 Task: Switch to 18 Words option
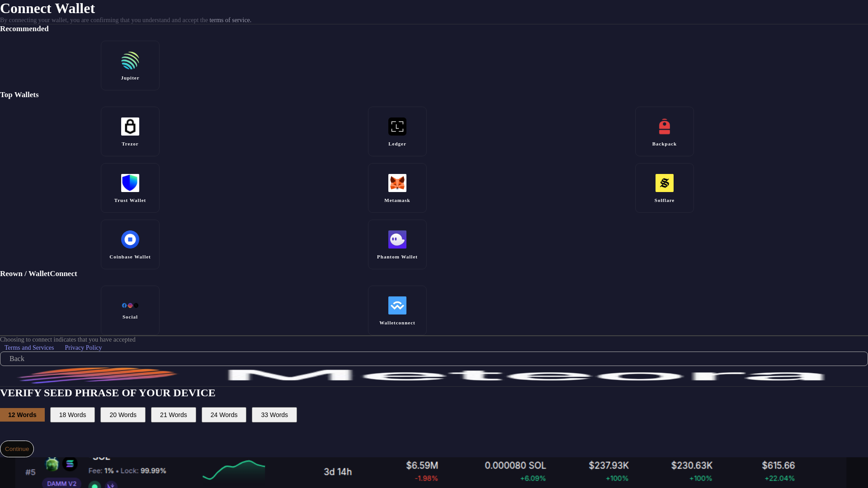(x=72, y=415)
